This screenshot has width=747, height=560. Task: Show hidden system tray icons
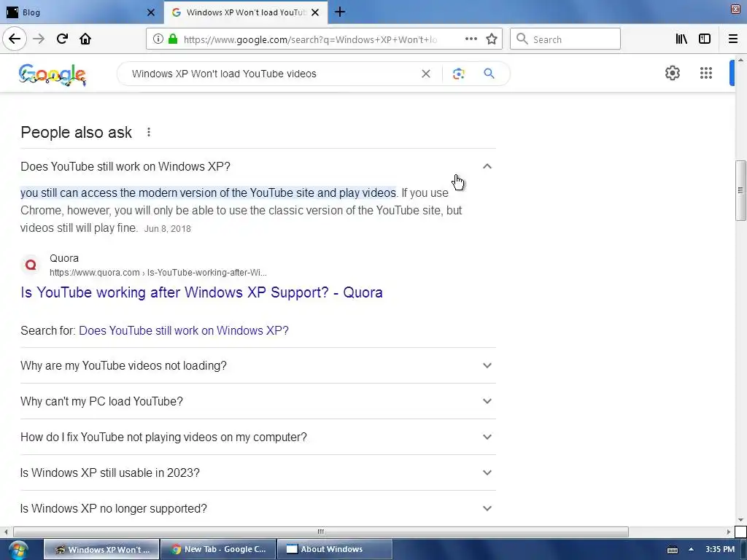click(691, 549)
